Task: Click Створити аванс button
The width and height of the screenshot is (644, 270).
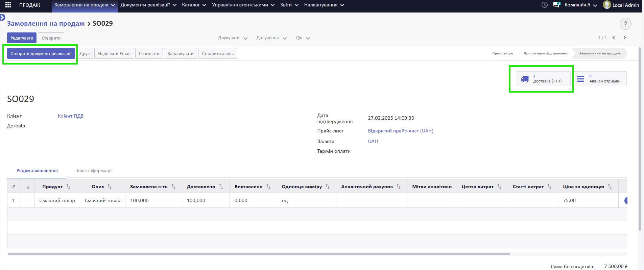Action: tap(218, 53)
